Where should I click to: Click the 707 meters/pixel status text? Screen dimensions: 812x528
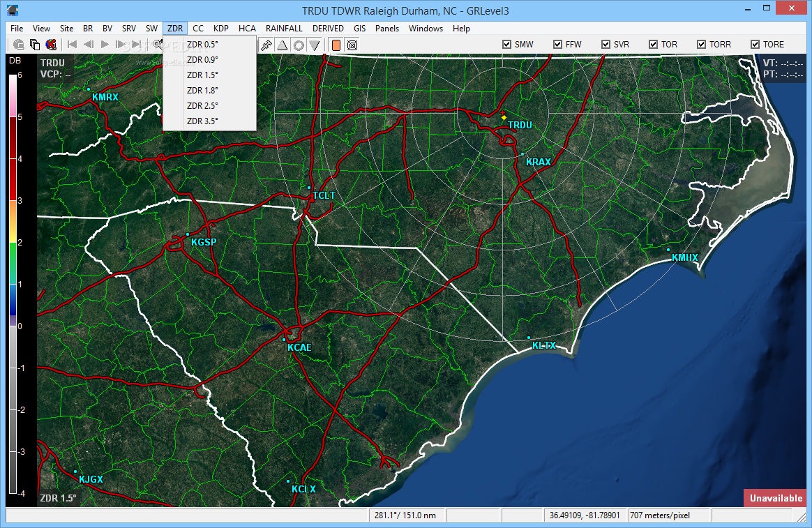point(660,515)
